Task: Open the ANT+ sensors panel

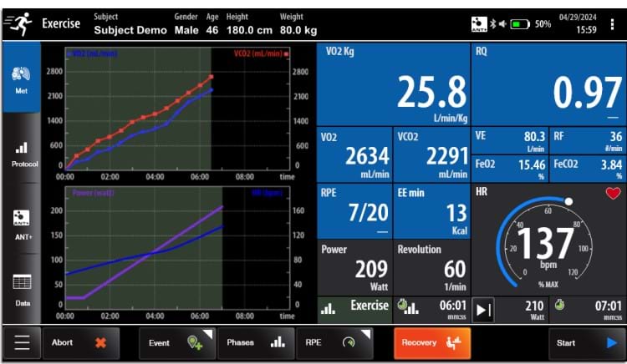Action: pyautogui.click(x=22, y=225)
